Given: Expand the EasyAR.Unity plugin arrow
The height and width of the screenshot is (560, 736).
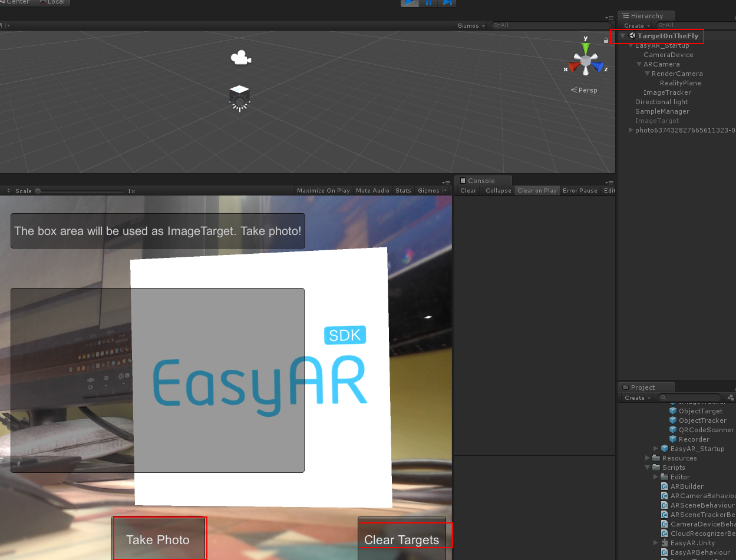Looking at the screenshot, I should point(656,543).
